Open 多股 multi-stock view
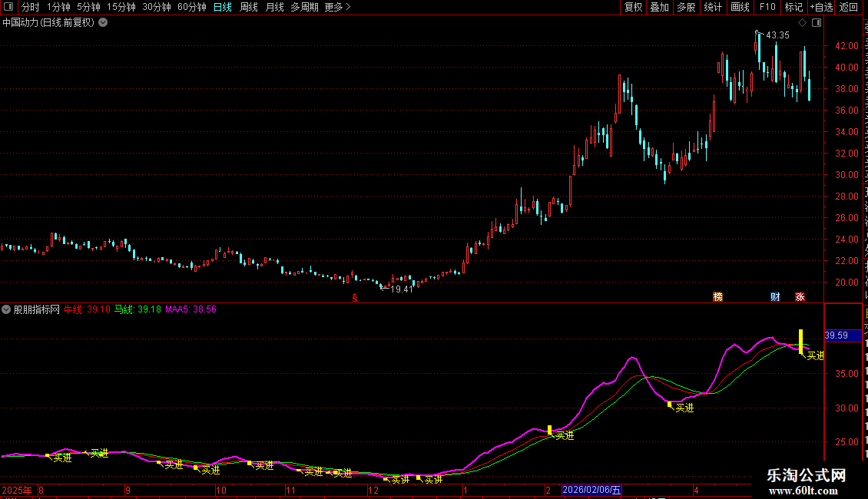This screenshot has width=868, height=499. (x=687, y=7)
